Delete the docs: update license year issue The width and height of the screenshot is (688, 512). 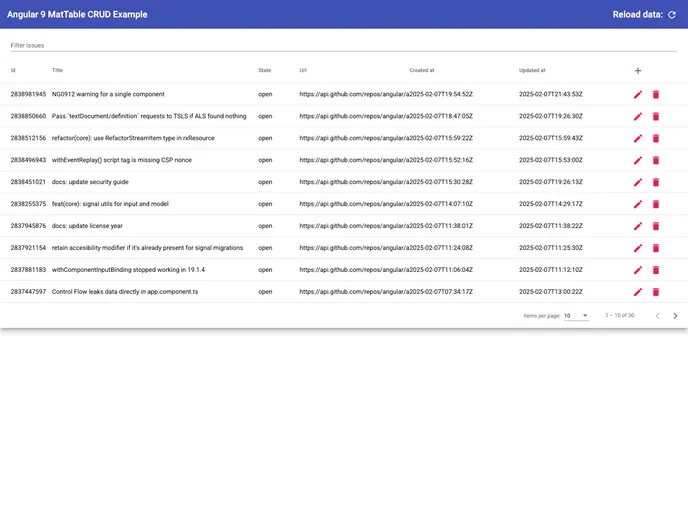[x=656, y=226]
